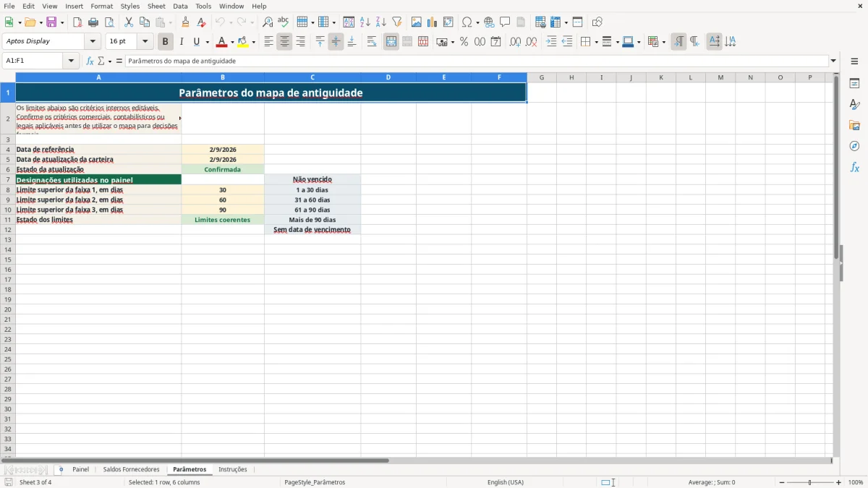Zoom out with the minus button

[782, 482]
